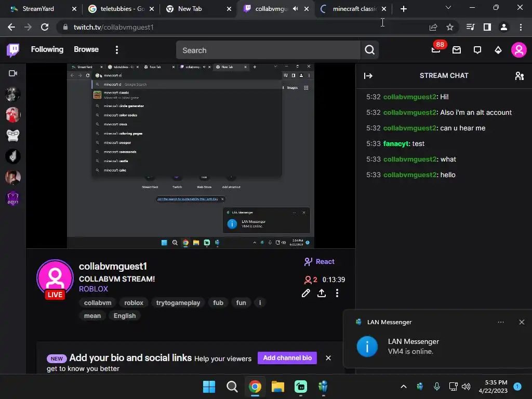Click the collabvmguest1 LIVE avatar
The image size is (532, 399).
55,279
